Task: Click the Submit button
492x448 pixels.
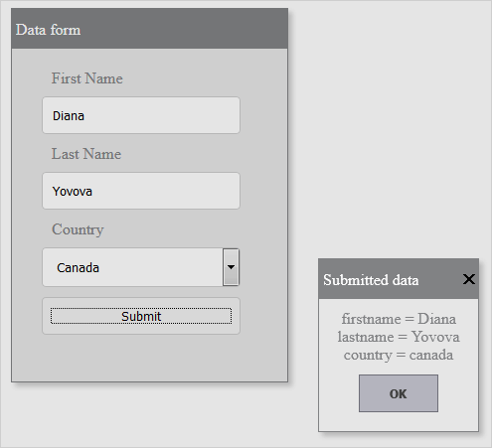Action: tap(141, 316)
